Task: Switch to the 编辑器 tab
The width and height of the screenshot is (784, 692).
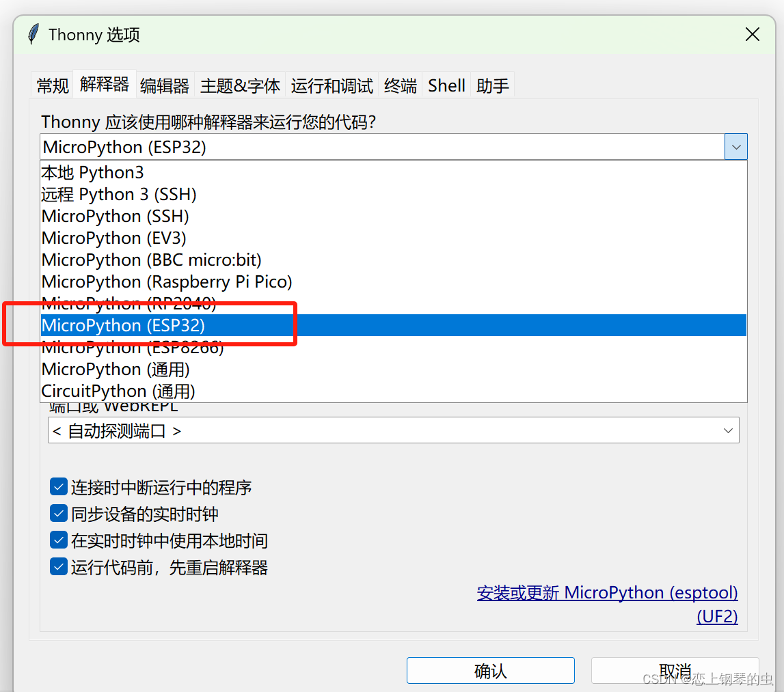Action: coord(165,85)
